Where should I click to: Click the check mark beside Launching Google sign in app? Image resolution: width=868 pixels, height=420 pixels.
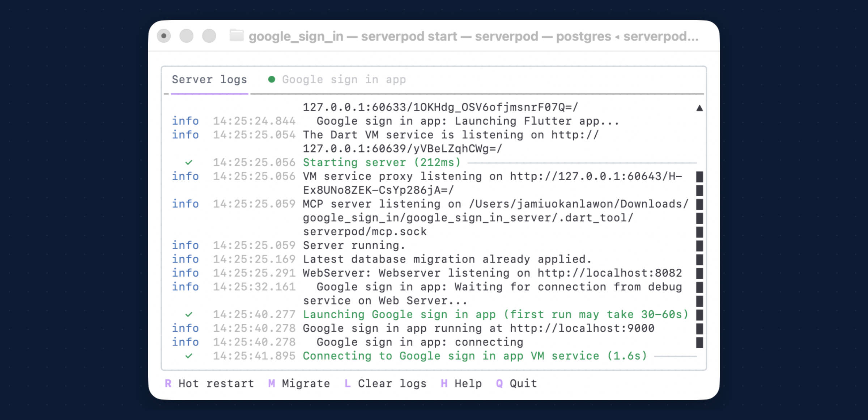point(188,315)
